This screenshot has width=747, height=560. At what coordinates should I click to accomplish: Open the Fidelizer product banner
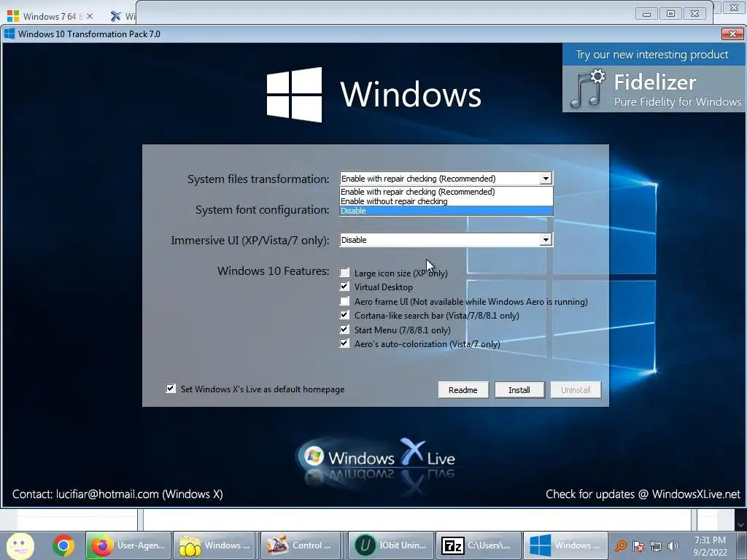coord(654,77)
